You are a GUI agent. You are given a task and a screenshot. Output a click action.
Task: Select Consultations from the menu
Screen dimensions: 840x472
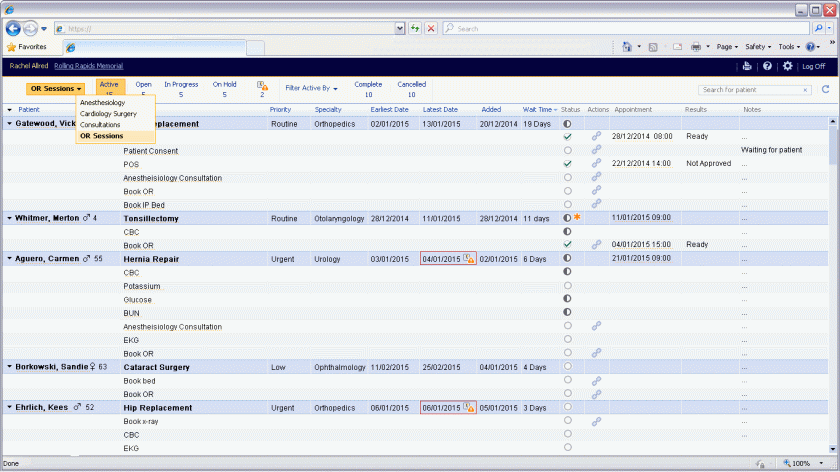pos(100,125)
